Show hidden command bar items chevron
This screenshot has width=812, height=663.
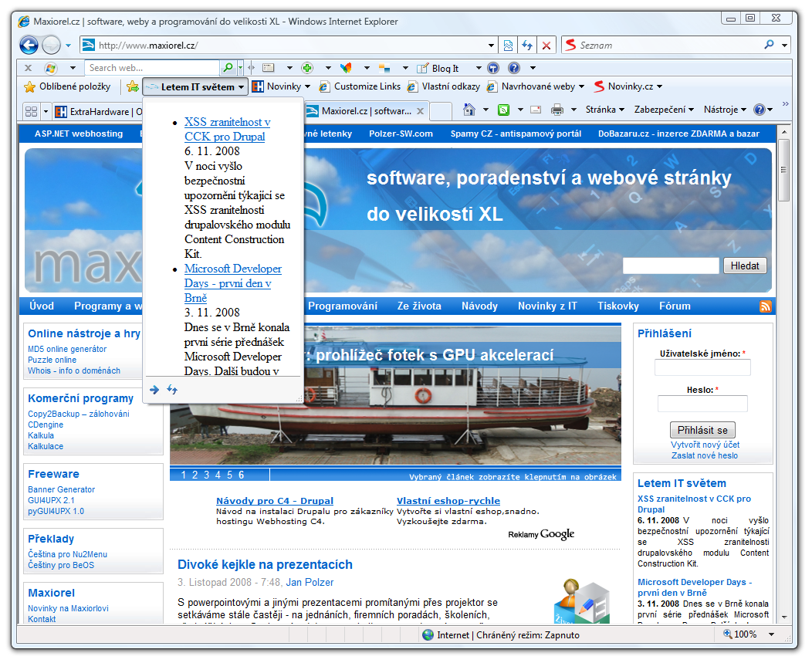coord(786,104)
